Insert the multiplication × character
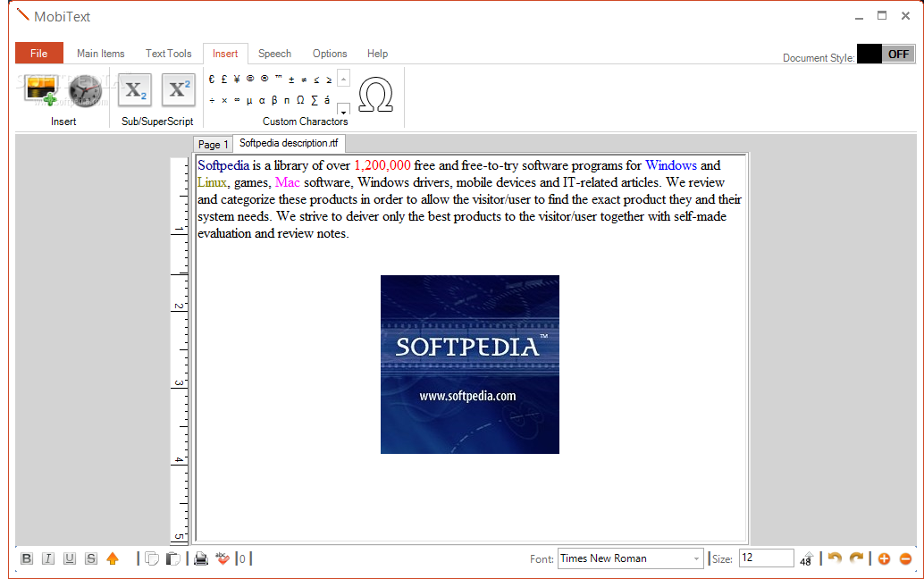Screen dimensions: 924x579 click(x=224, y=101)
